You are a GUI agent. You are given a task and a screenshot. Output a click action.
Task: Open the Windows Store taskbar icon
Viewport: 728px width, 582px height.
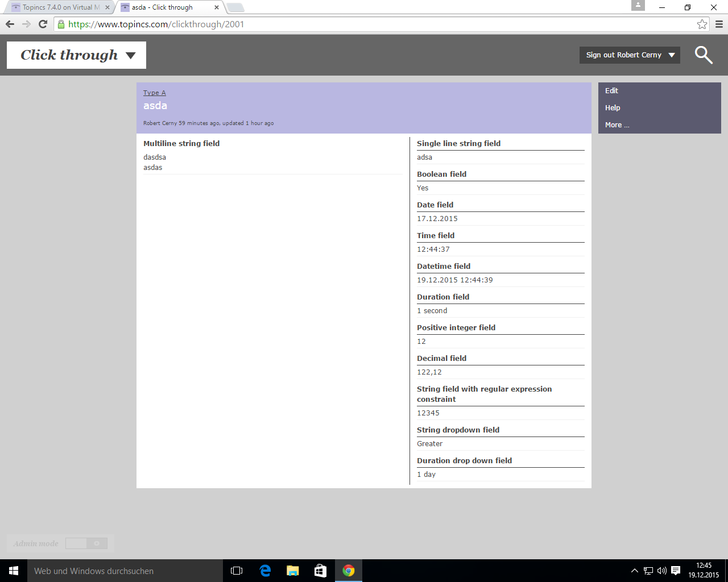321,571
